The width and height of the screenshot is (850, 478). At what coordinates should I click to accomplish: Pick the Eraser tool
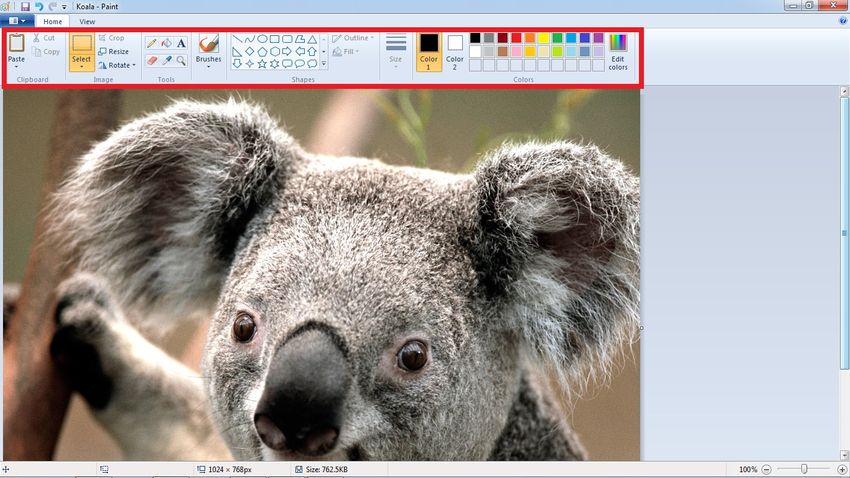151,61
